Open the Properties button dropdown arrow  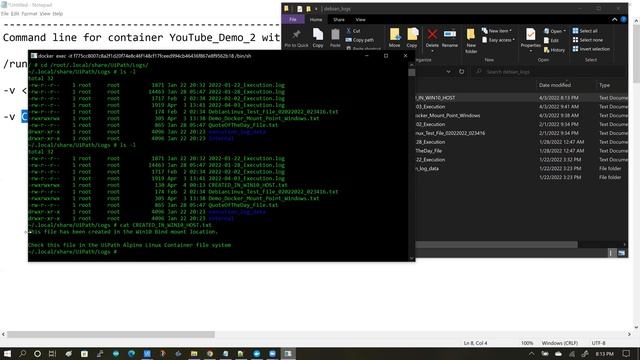pos(531,51)
